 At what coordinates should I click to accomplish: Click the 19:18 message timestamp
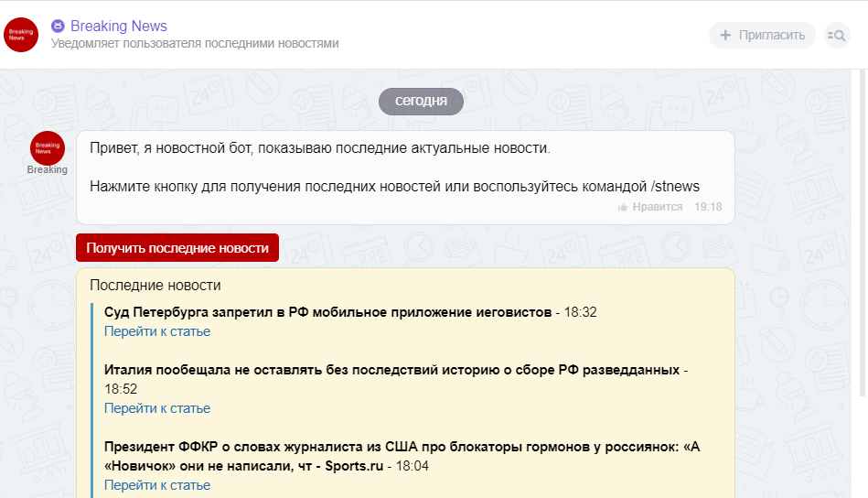click(708, 207)
